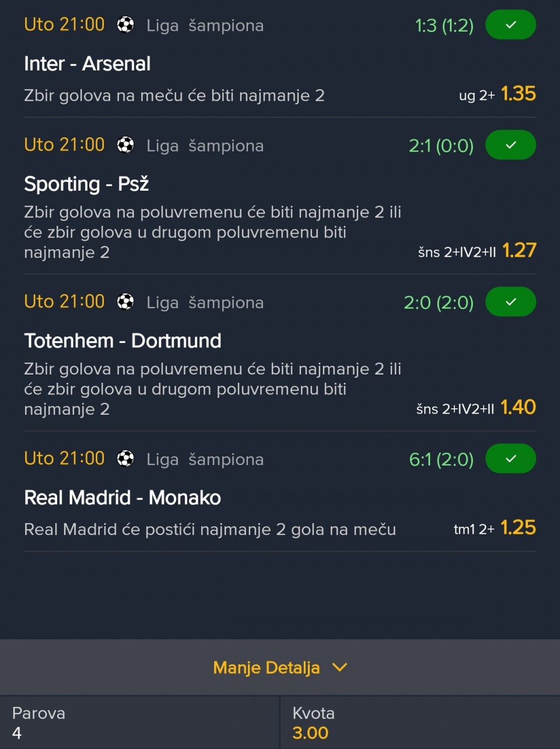This screenshot has width=560, height=749.
Task: Click soccer ball icon beside Inter - Arsenal
Action: pyautogui.click(x=125, y=25)
